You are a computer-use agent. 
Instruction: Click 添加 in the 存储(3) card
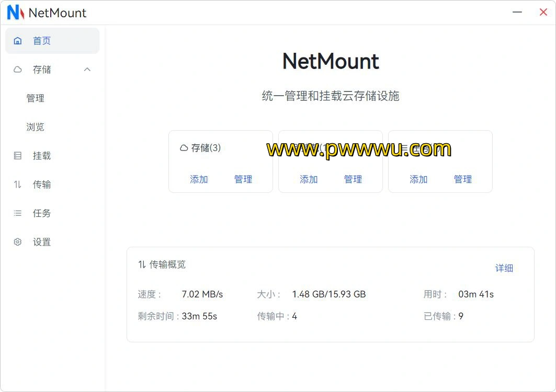pyautogui.click(x=199, y=179)
